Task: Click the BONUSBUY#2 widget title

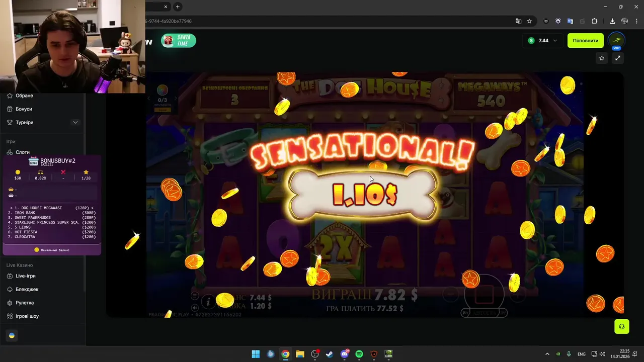Action: [57, 161]
